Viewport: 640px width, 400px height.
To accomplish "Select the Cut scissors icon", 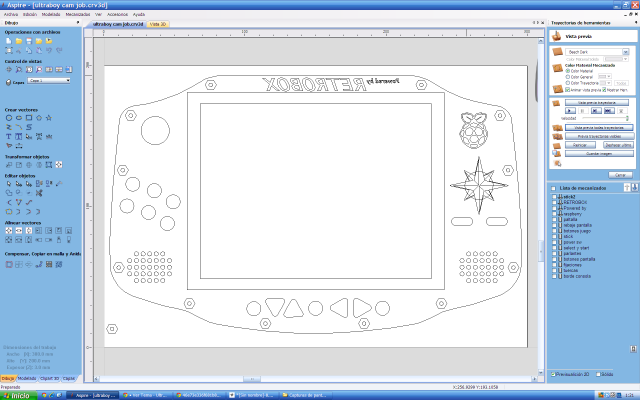I will tap(19, 51).
